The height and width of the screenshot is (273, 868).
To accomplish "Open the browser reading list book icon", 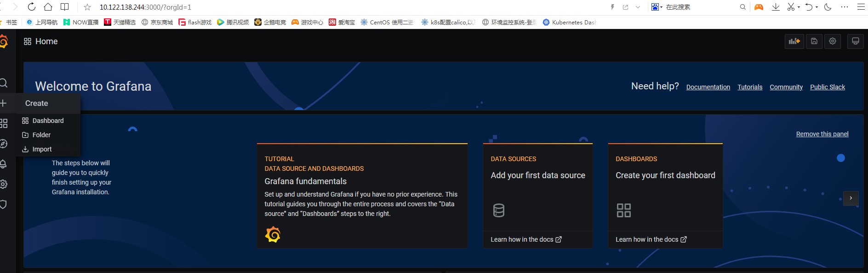I will 65,7.
